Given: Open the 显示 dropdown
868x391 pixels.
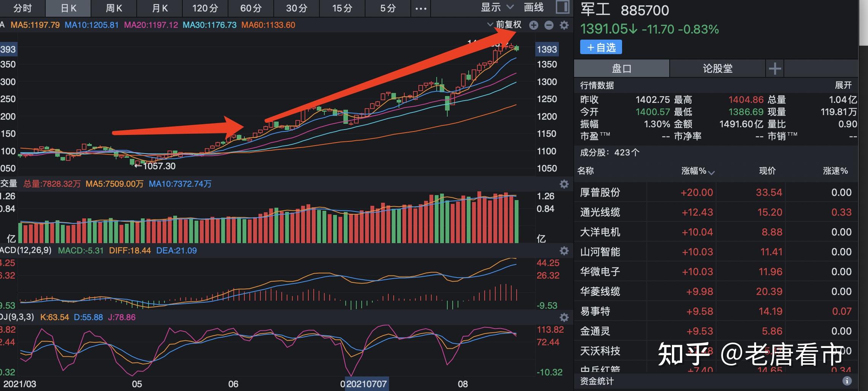Looking at the screenshot, I should 497,7.
